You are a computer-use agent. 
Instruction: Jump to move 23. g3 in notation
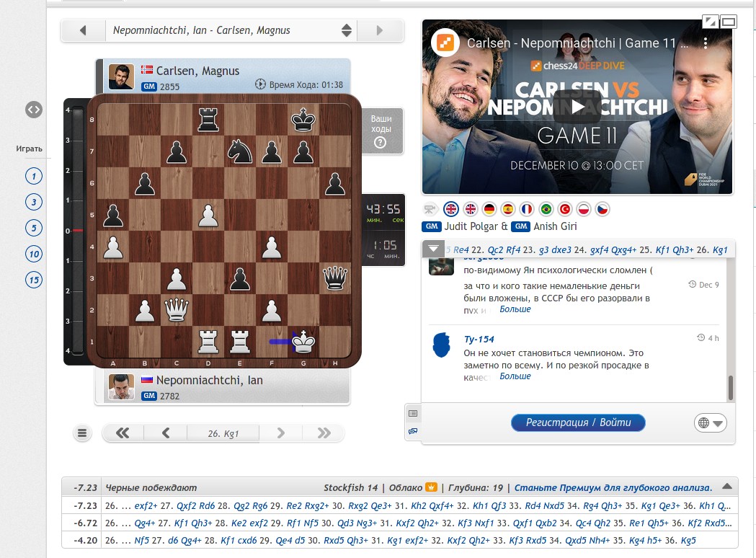tap(544, 250)
